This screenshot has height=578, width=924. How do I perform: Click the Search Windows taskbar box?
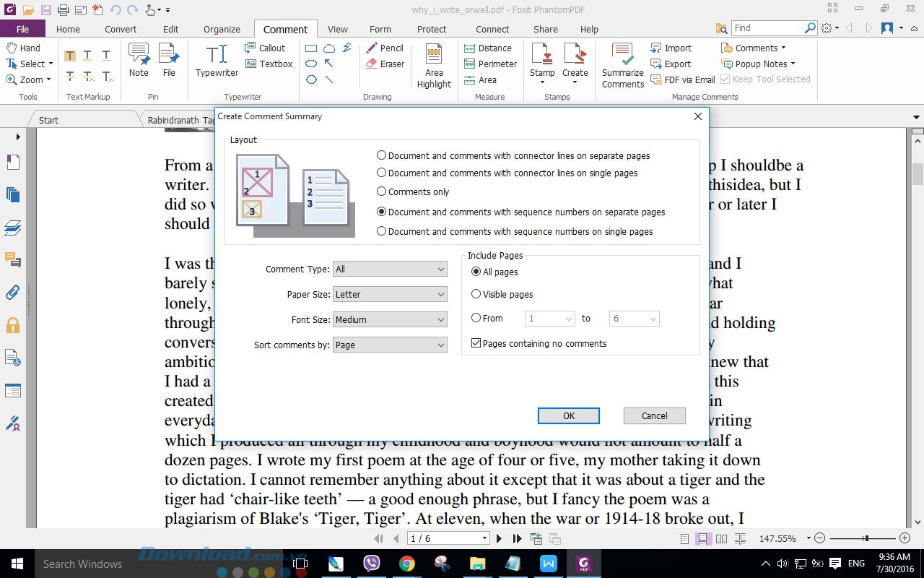coord(82,564)
